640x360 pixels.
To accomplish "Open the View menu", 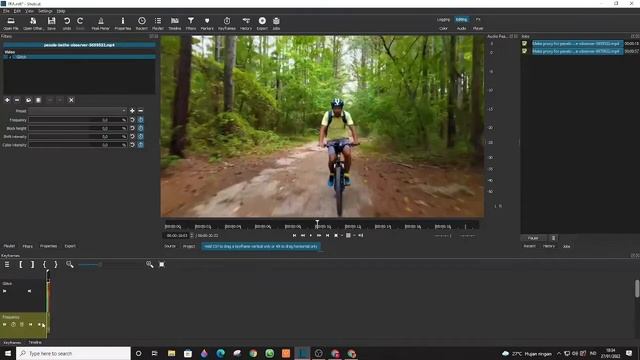I will 29,11.
